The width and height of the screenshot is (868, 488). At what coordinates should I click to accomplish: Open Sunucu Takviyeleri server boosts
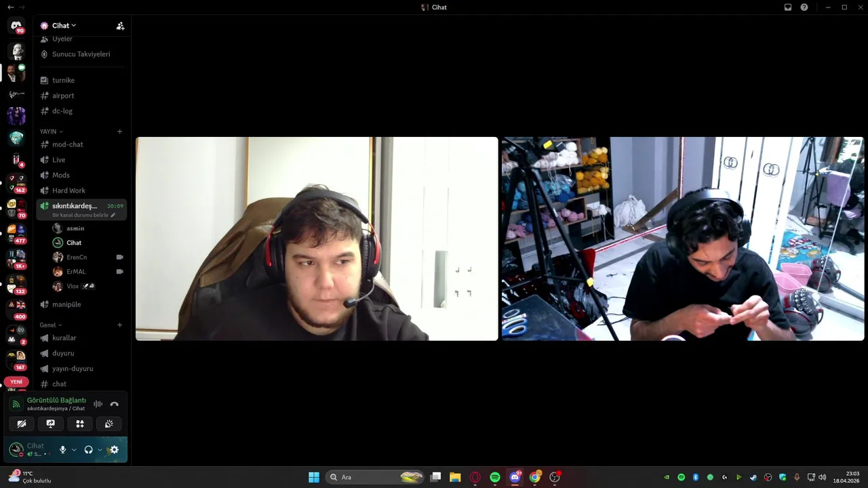click(x=81, y=54)
